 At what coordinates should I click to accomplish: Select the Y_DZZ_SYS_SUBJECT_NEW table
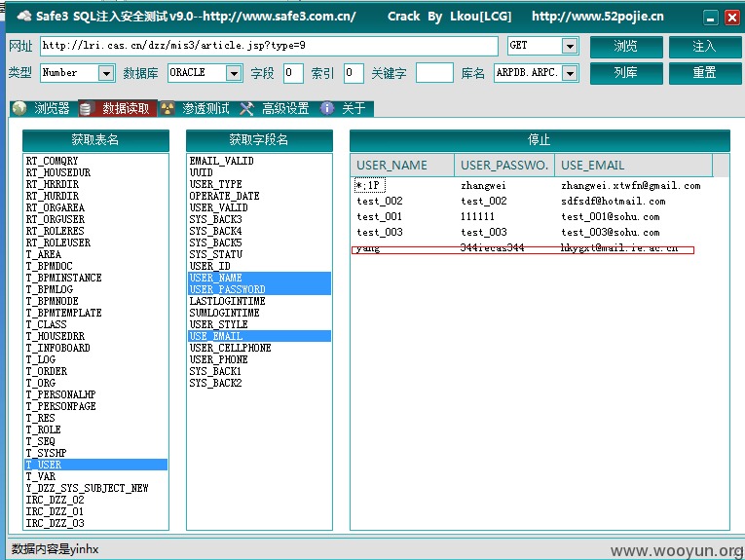click(95, 488)
